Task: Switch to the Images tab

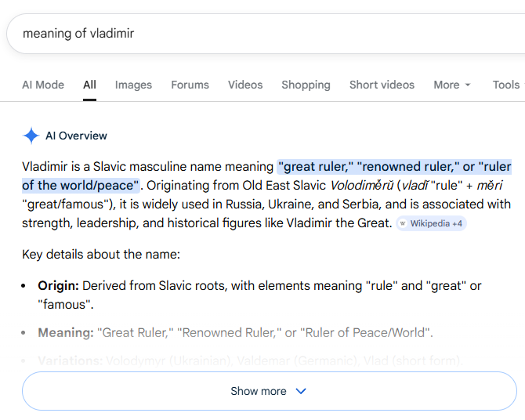Action: click(x=133, y=85)
